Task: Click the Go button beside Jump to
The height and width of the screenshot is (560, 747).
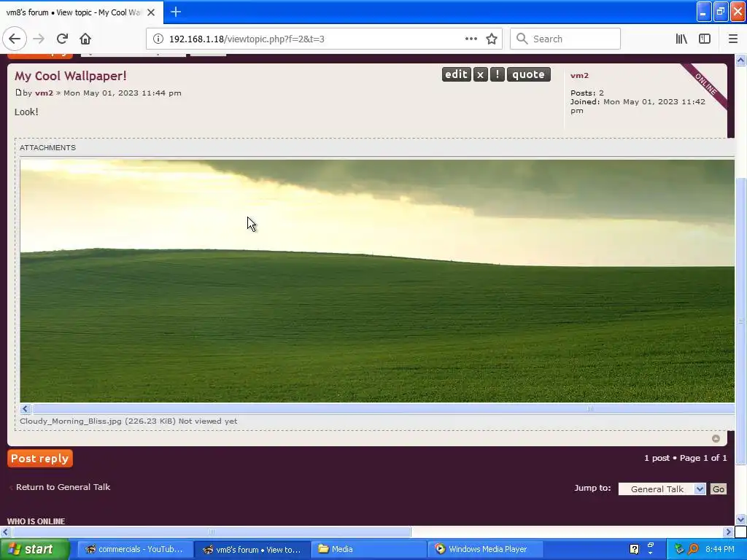Action: pyautogui.click(x=718, y=489)
